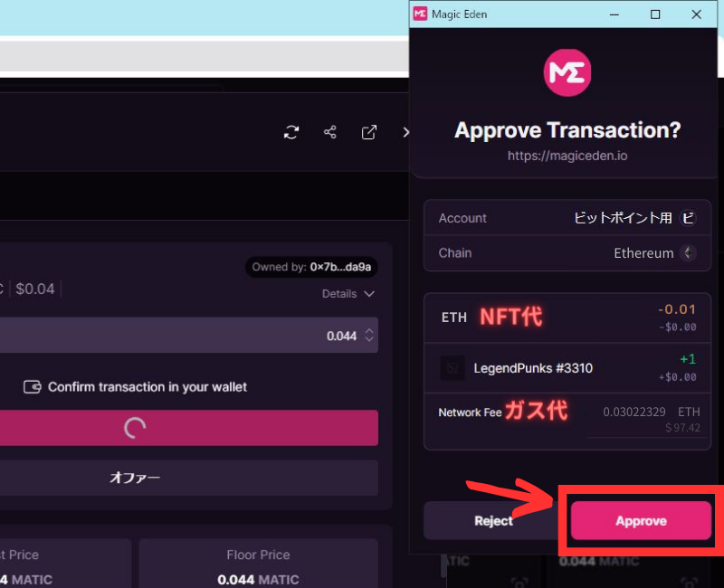This screenshot has height=588, width=724.
Task: Click the オファー offer button
Action: (x=188, y=478)
